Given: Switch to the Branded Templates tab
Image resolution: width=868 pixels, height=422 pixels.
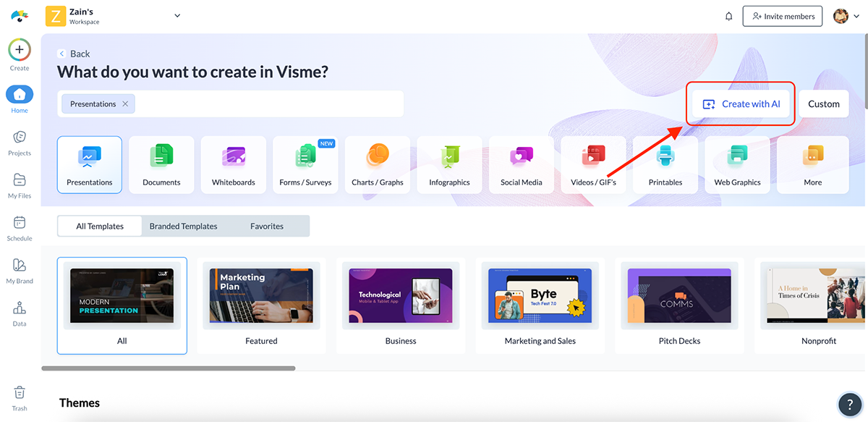Looking at the screenshot, I should tap(183, 225).
